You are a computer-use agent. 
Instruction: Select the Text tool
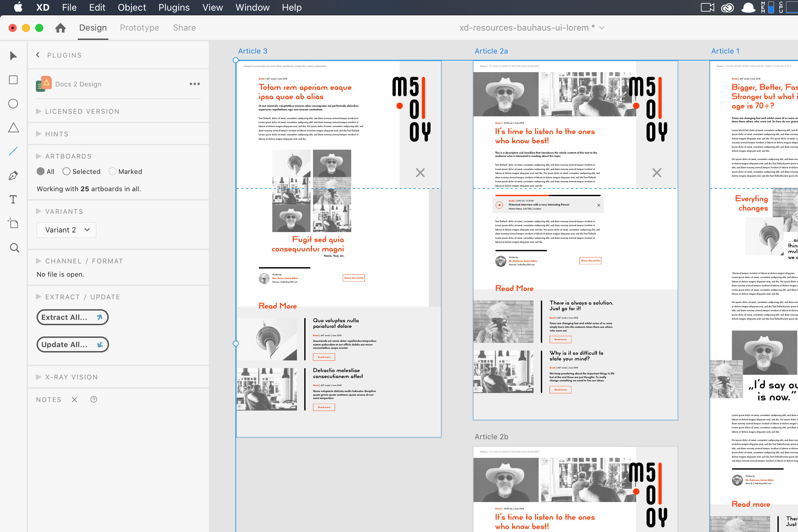[x=13, y=199]
